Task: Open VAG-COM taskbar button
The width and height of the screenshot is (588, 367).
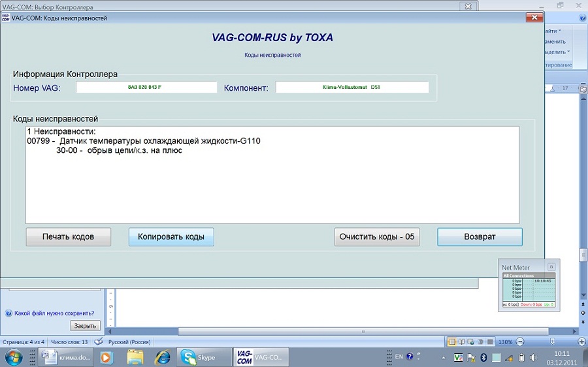Action: pos(261,357)
